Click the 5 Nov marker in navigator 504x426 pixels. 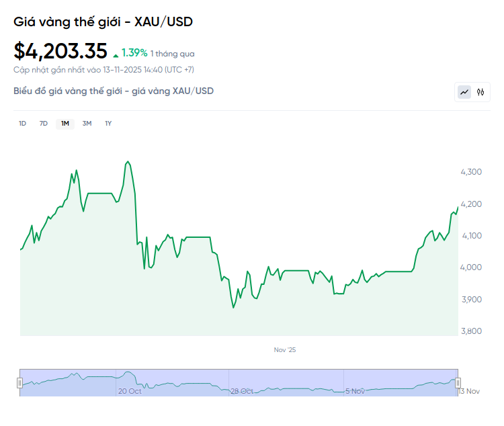pos(355,390)
